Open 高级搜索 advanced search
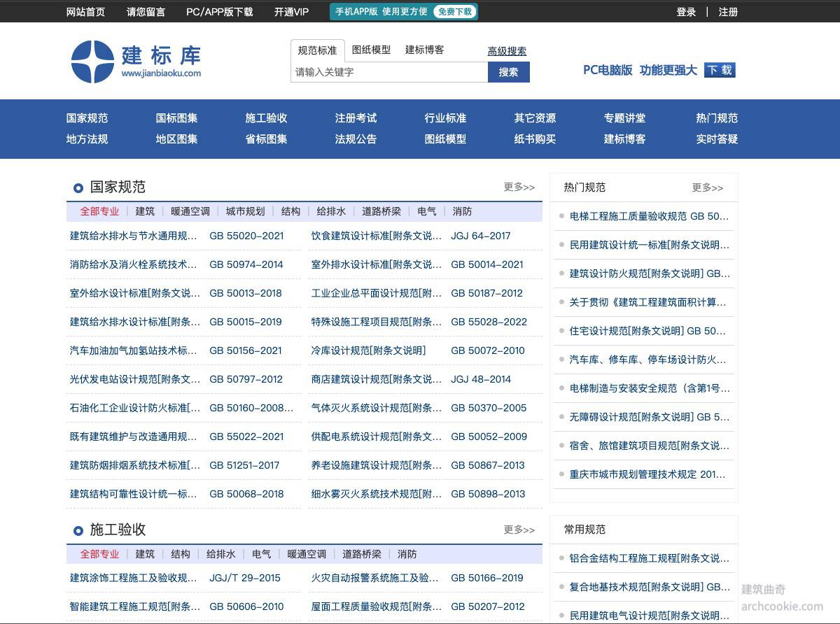 tap(507, 50)
